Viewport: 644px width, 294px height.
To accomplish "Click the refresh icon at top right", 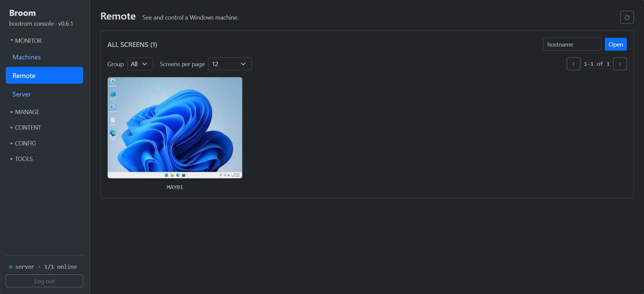I will (627, 17).
